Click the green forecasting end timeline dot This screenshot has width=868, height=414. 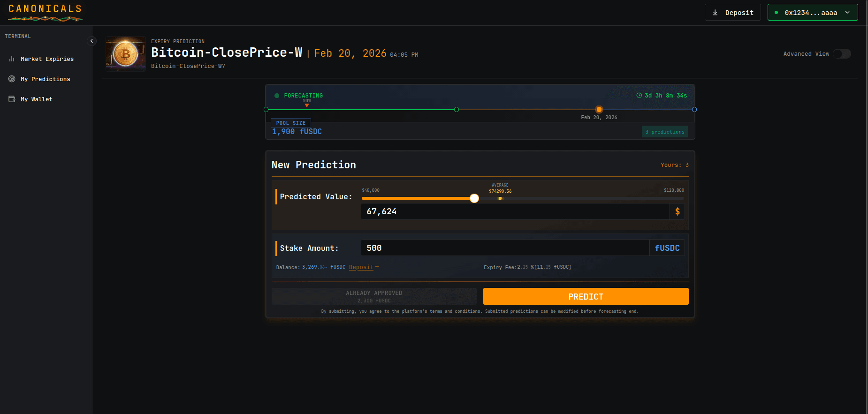click(457, 110)
